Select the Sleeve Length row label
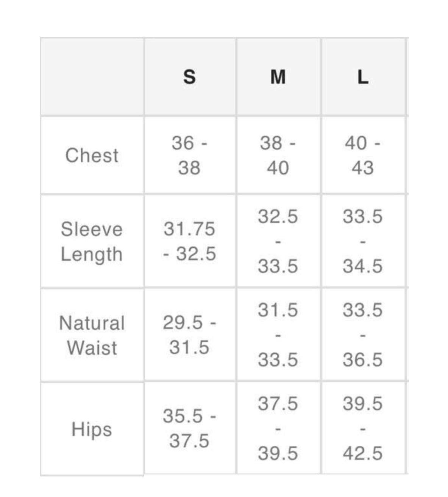 pyautogui.click(x=92, y=241)
